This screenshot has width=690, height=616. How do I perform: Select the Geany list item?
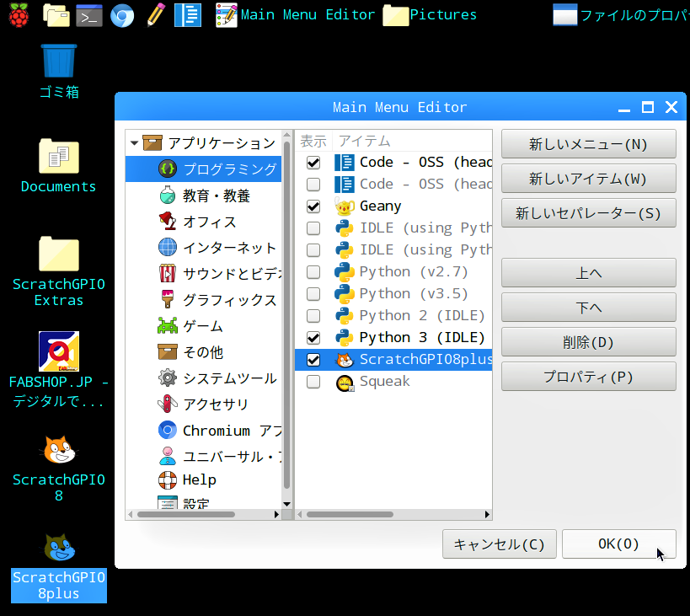coord(393,206)
